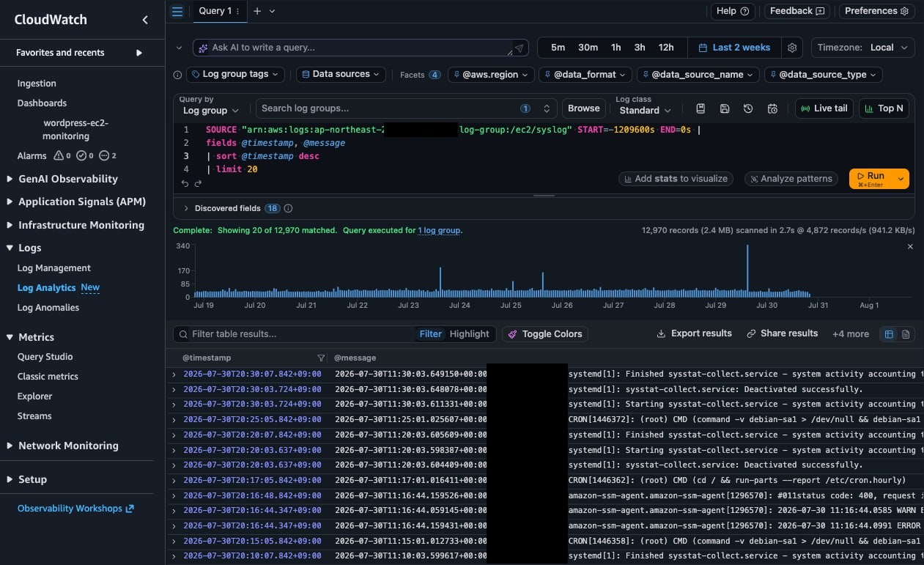Screen dimensions: 924x565
Task: Click the Search log groups field
Action: (x=406, y=108)
